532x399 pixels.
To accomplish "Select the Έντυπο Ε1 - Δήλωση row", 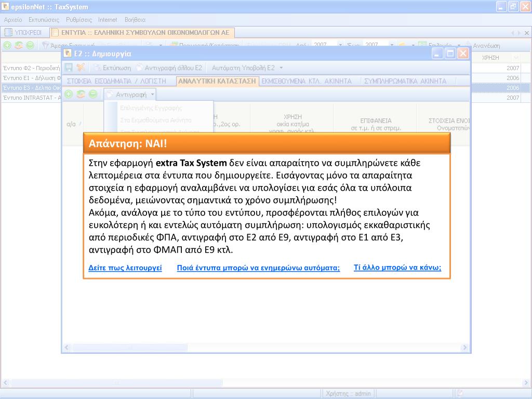I will 31,78.
